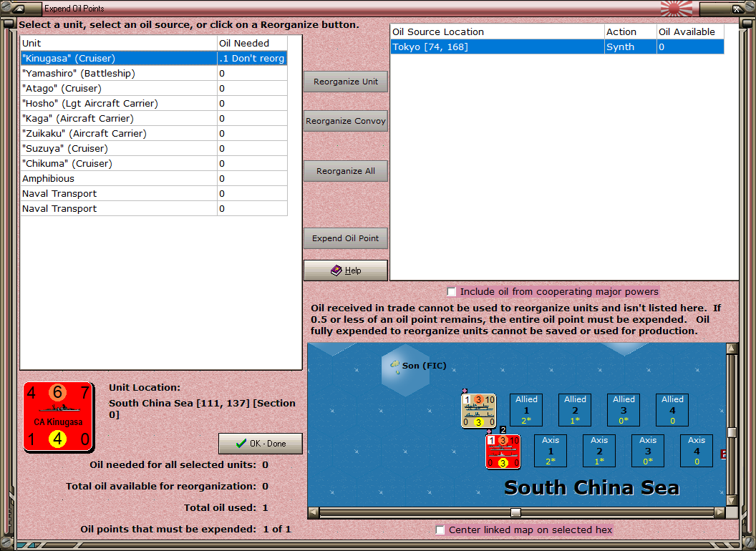Click the Allied 1 sea box
Image resolution: width=756 pixels, height=551 pixels.
coord(526,410)
